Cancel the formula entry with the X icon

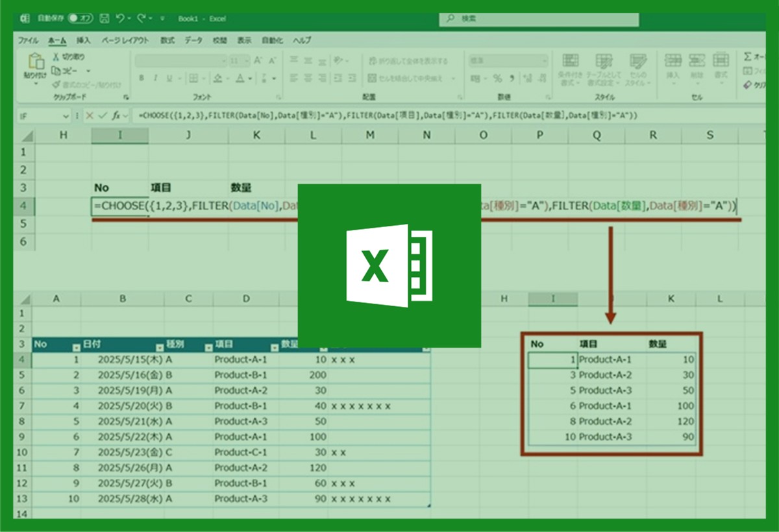pyautogui.click(x=89, y=115)
